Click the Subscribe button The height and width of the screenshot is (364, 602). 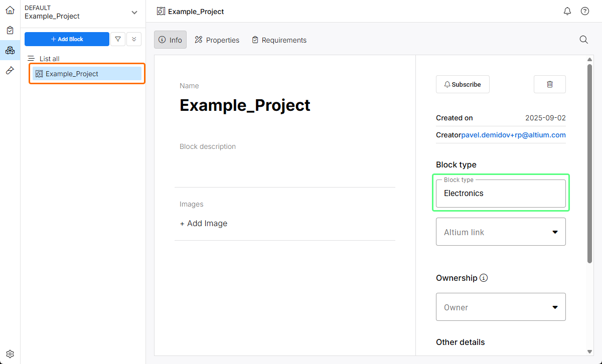click(463, 84)
